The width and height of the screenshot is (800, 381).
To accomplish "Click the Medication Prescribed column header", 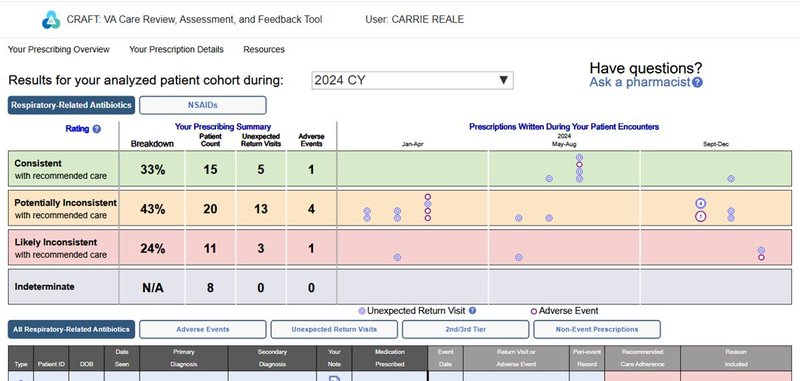I will pyautogui.click(x=389, y=358).
